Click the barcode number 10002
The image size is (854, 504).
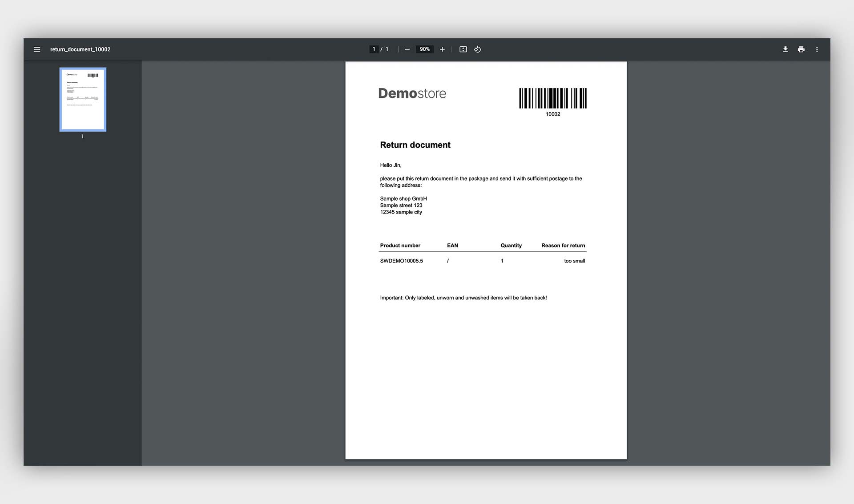[x=553, y=114]
